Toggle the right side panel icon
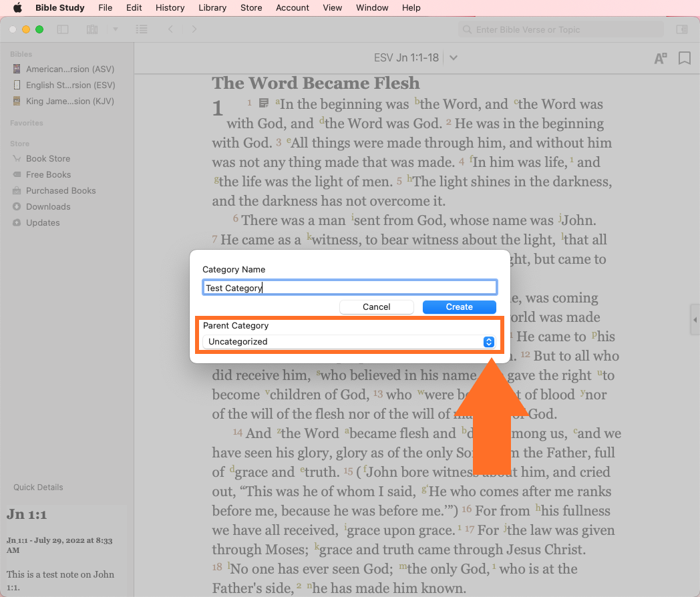Screen dimensions: 700x597 (681, 29)
